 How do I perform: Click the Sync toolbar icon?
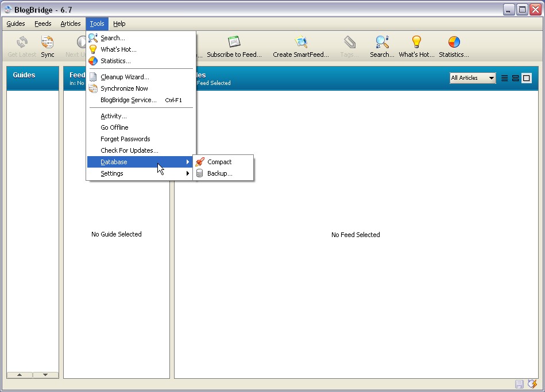(47, 42)
